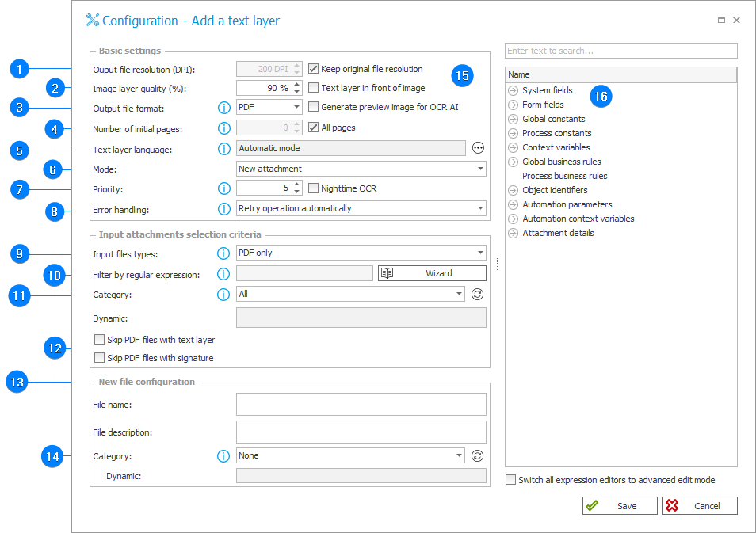The image size is (756, 533).
Task: Uncheck Keep original file resolution
Action: (313, 68)
